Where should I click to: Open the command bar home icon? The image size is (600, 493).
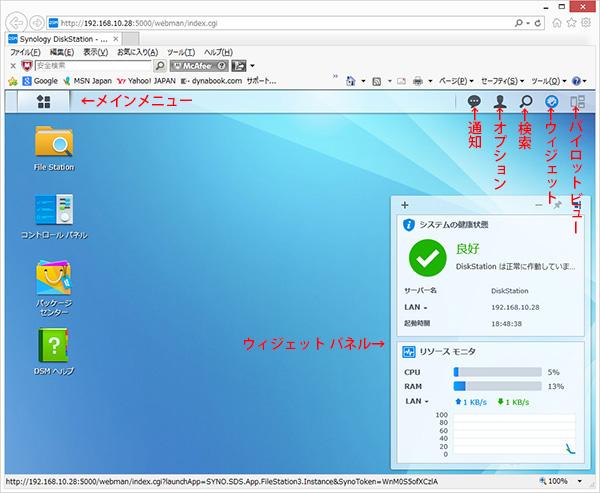[351, 81]
